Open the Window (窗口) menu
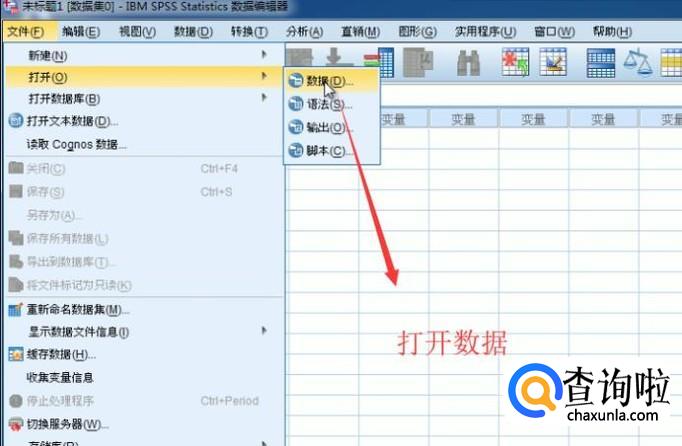The height and width of the screenshot is (446, 682). coord(555,32)
